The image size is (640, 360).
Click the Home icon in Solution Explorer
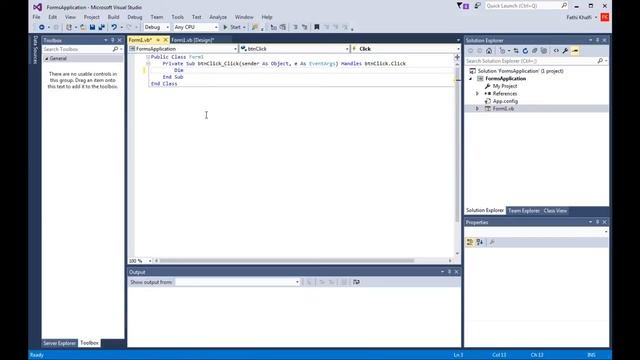point(489,51)
